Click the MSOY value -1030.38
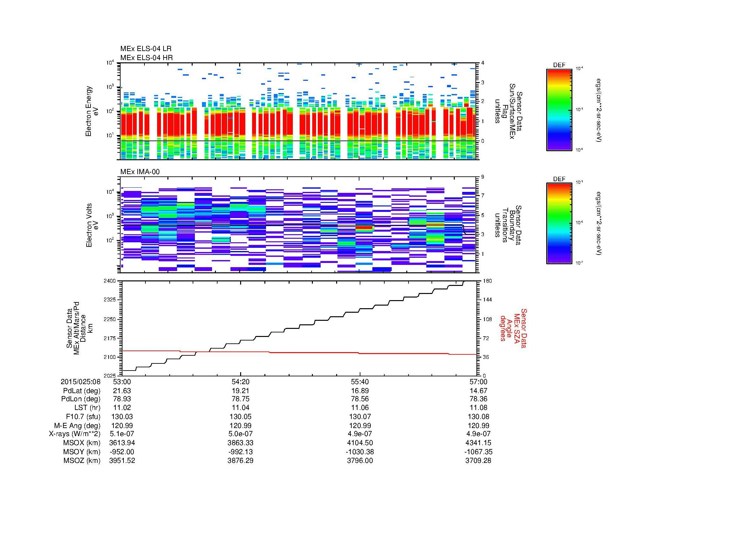 (x=360, y=452)
